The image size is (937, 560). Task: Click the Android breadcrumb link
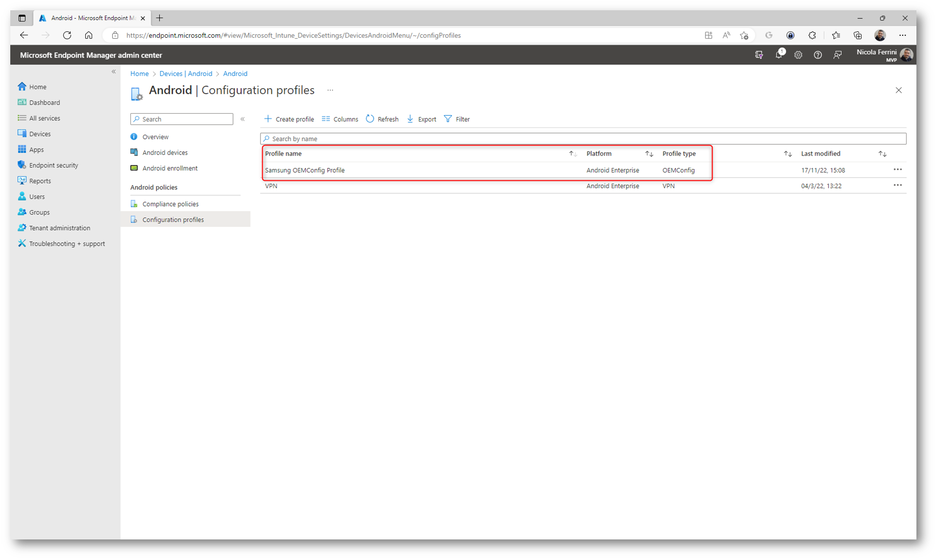click(x=235, y=73)
